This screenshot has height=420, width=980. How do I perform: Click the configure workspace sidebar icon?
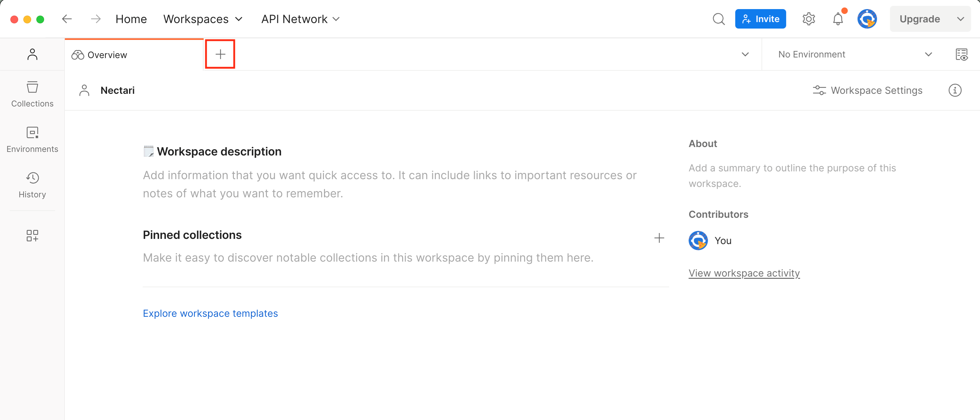click(32, 235)
